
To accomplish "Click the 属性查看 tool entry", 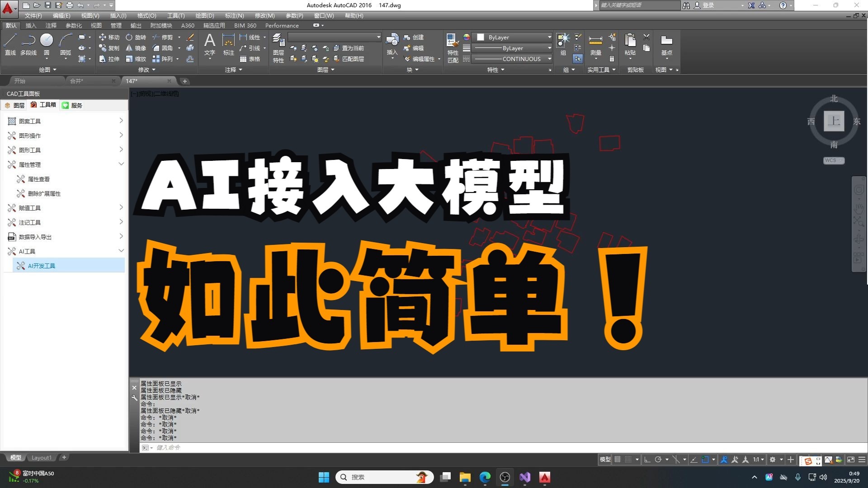I will pos(39,179).
